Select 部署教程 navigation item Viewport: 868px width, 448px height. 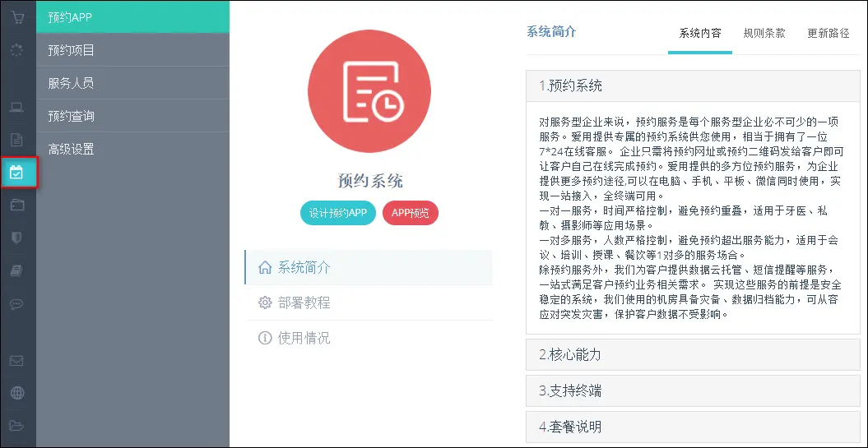click(x=304, y=303)
